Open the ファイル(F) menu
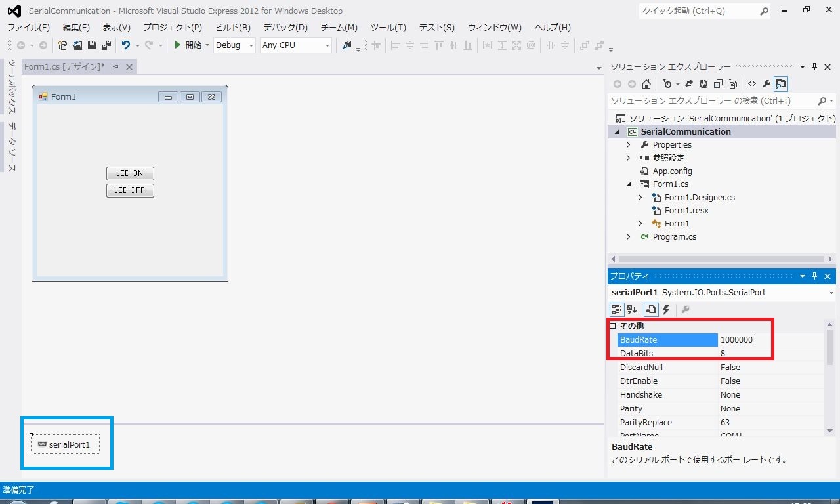This screenshot has width=840, height=504. pyautogui.click(x=28, y=28)
